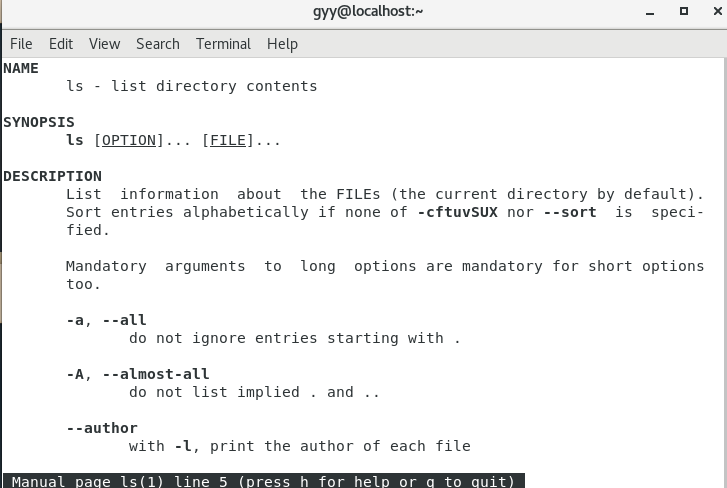Click the DESCRIPTION section heading

coord(52,177)
